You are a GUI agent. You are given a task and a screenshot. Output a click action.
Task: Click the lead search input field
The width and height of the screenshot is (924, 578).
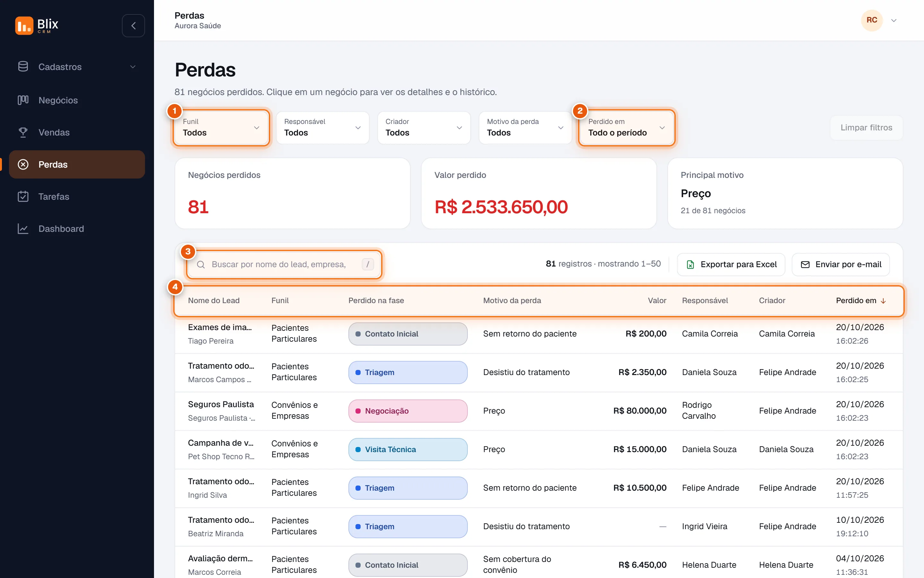click(x=284, y=265)
